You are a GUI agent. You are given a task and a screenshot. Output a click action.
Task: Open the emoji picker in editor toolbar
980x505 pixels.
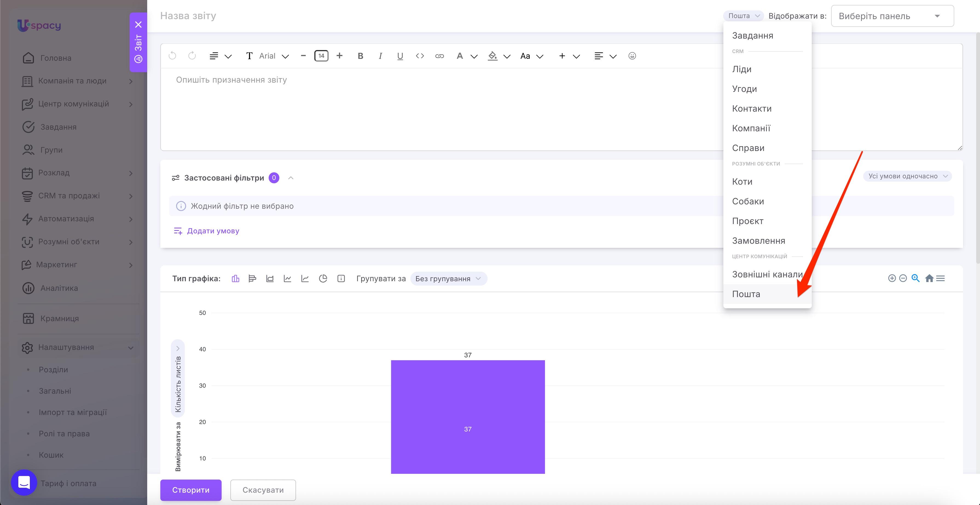[632, 56]
